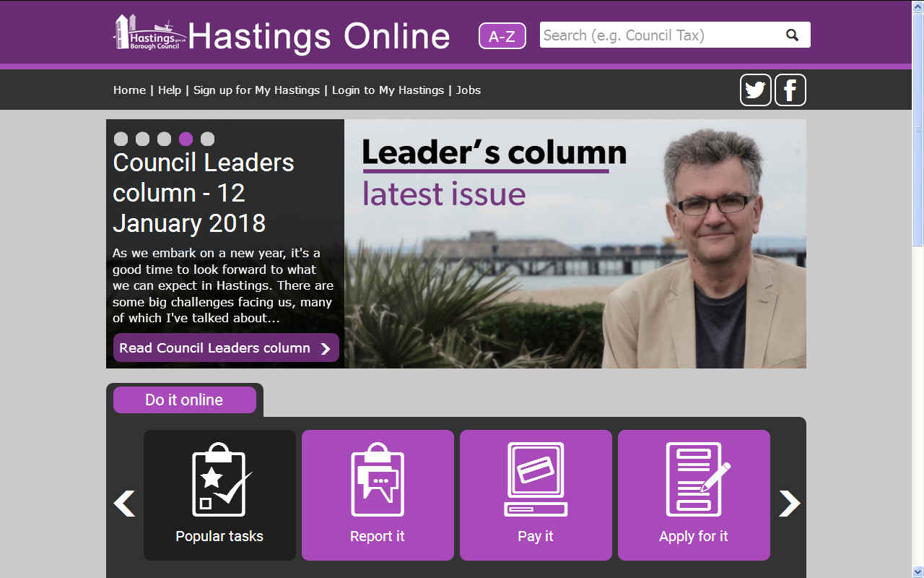
Task: Open the Apply for it tile
Action: (694, 495)
